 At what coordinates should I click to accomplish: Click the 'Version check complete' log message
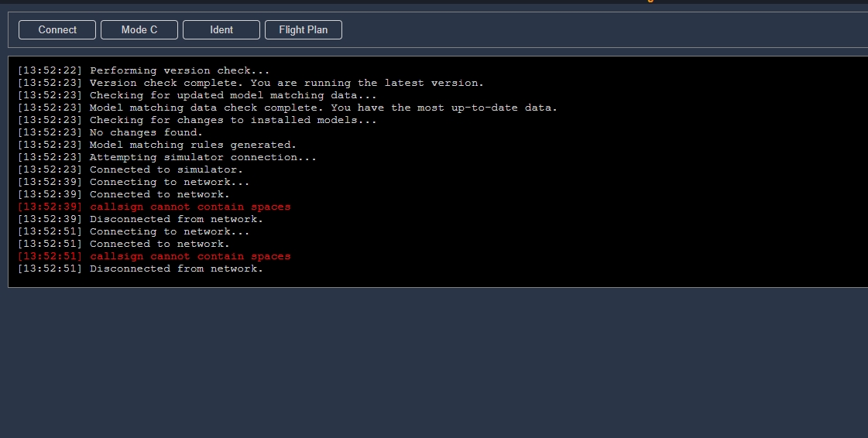click(286, 83)
